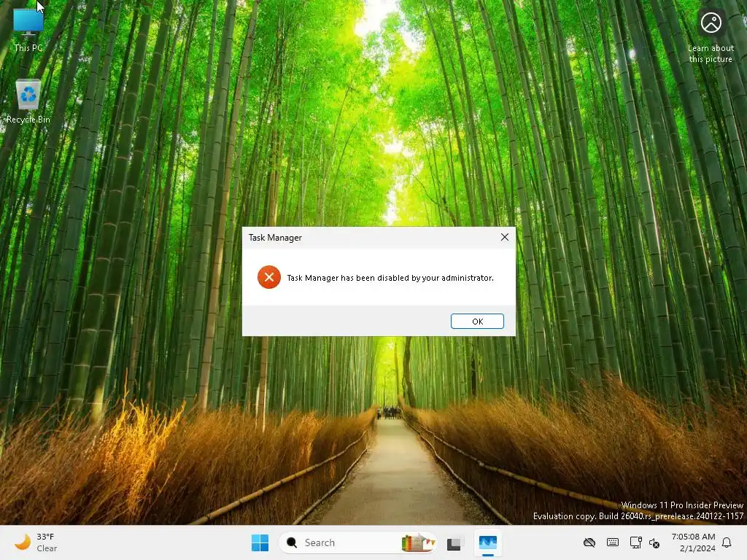Select the Recycle Bin desktop icon
The height and width of the screenshot is (560, 747).
click(28, 102)
